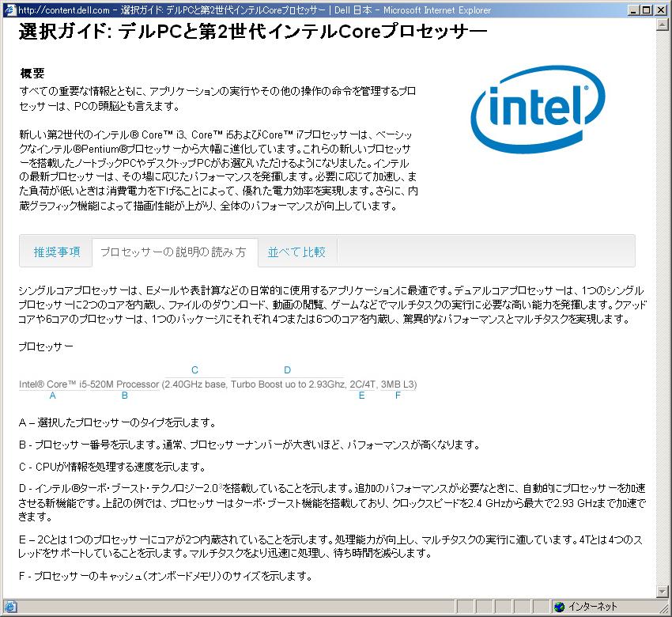
Task: Click the blue letter F under 3MB L3
Action: pos(398,396)
